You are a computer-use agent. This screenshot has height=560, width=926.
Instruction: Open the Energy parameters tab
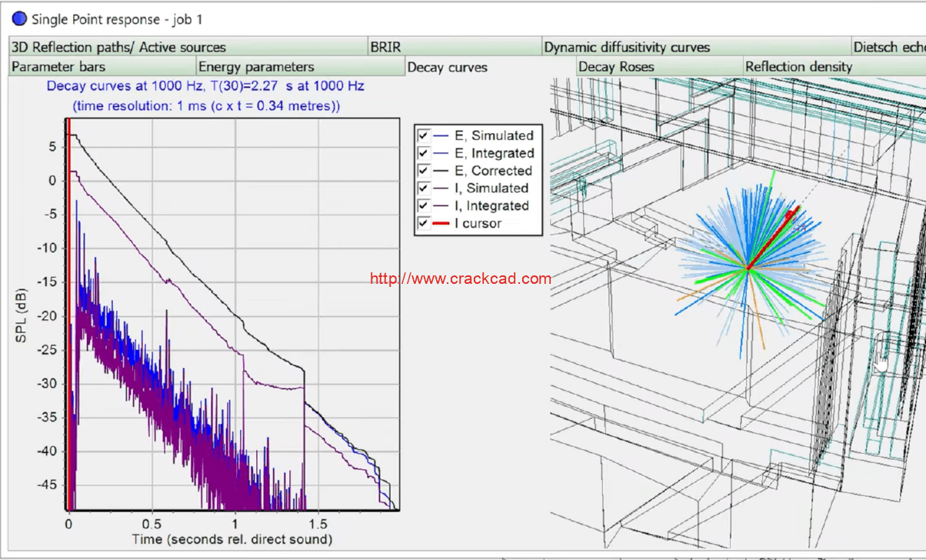300,67
